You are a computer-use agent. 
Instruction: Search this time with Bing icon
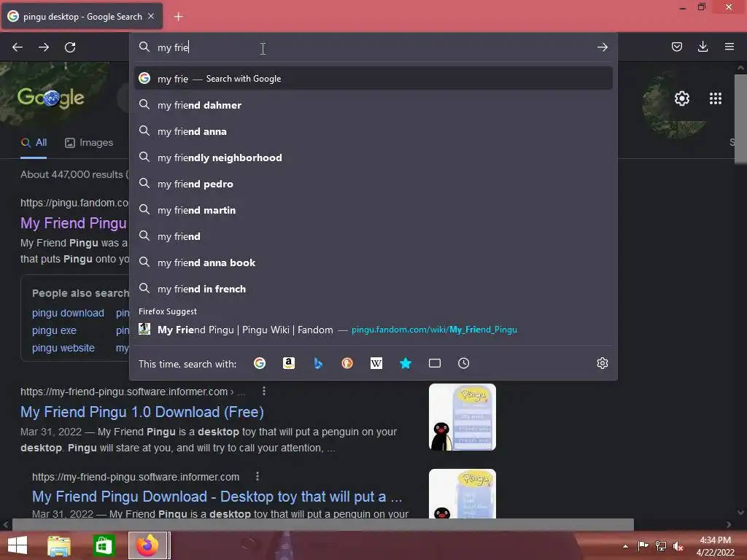point(318,363)
